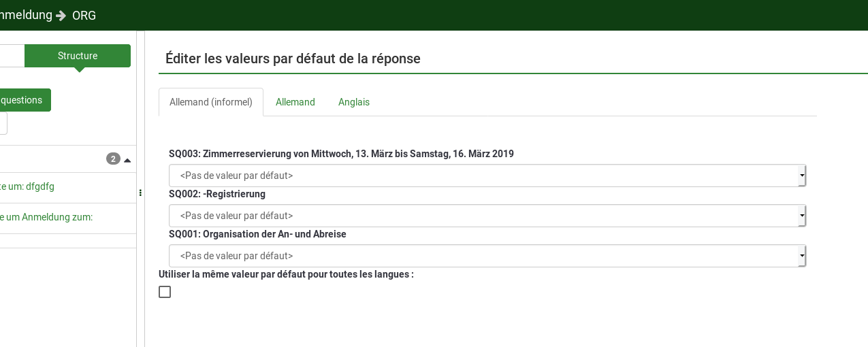The height and width of the screenshot is (347, 868).
Task: Expand the SQ002 Registrierung default value dropdown
Action: pos(487,216)
